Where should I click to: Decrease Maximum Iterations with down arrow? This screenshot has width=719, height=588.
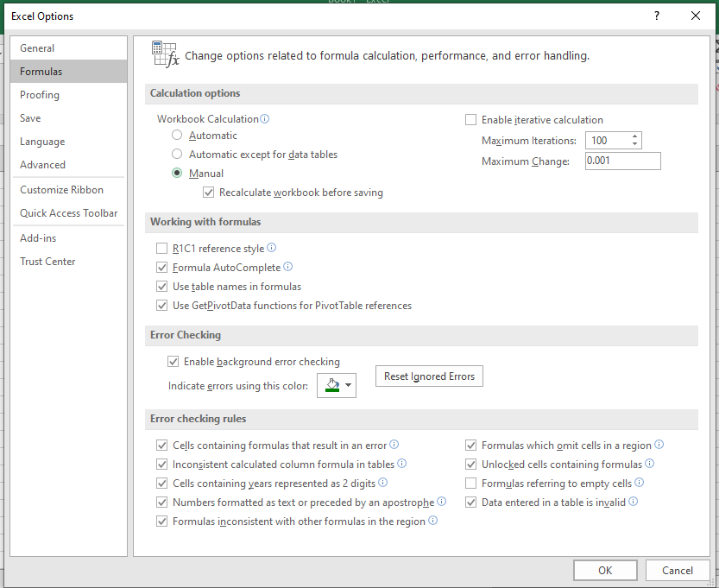(635, 144)
